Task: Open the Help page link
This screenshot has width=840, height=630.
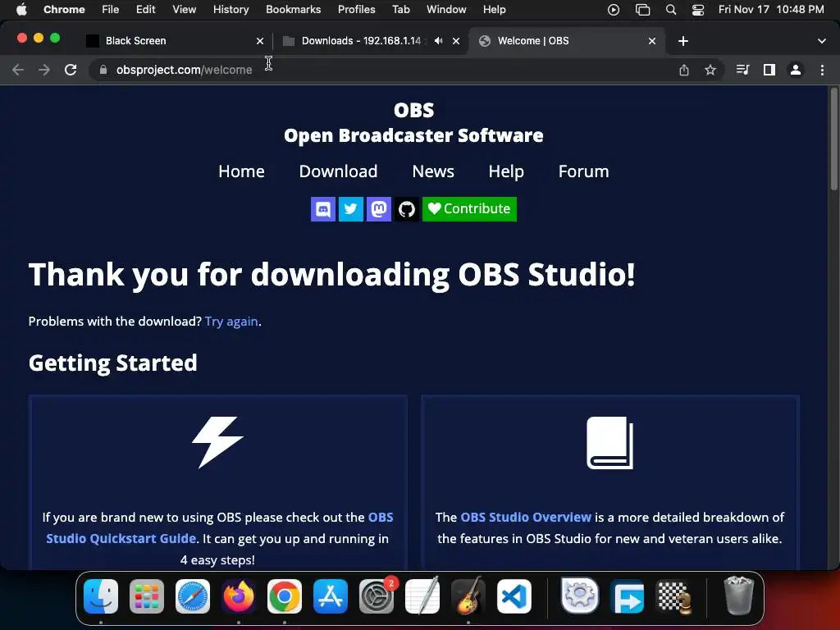Action: [505, 171]
